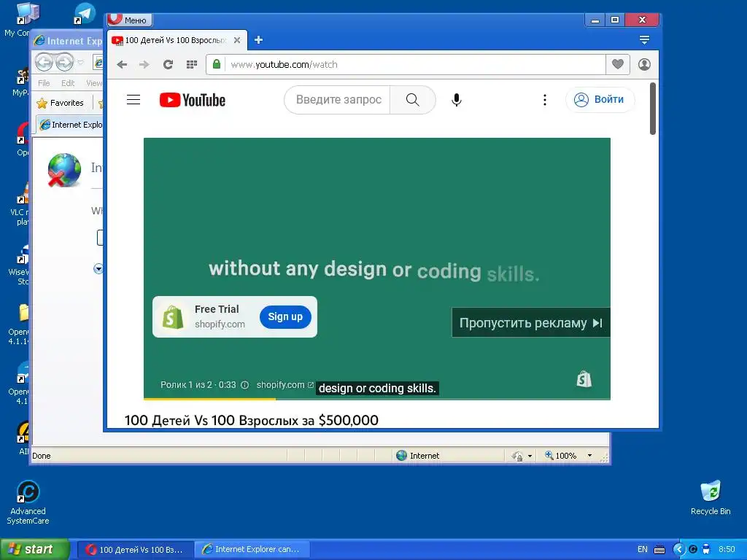Click Internet Explorer back arrow

coord(44,61)
